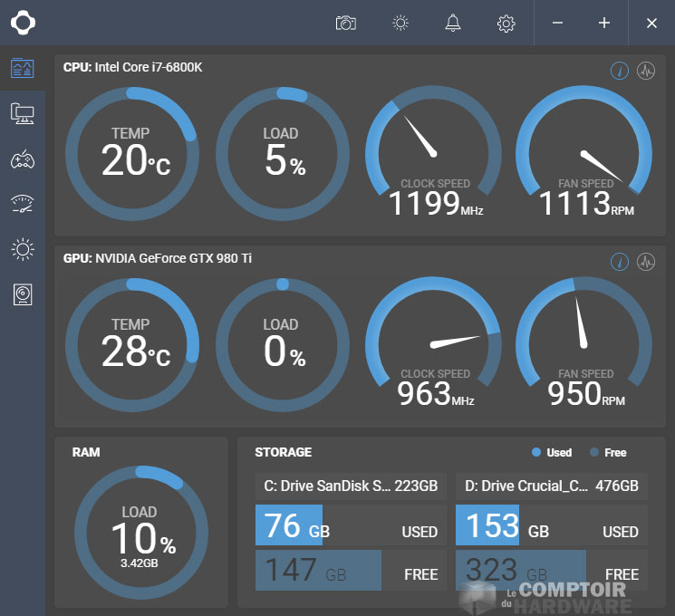Open the GPU graph view icon
This screenshot has height=616, width=675.
pos(646,262)
